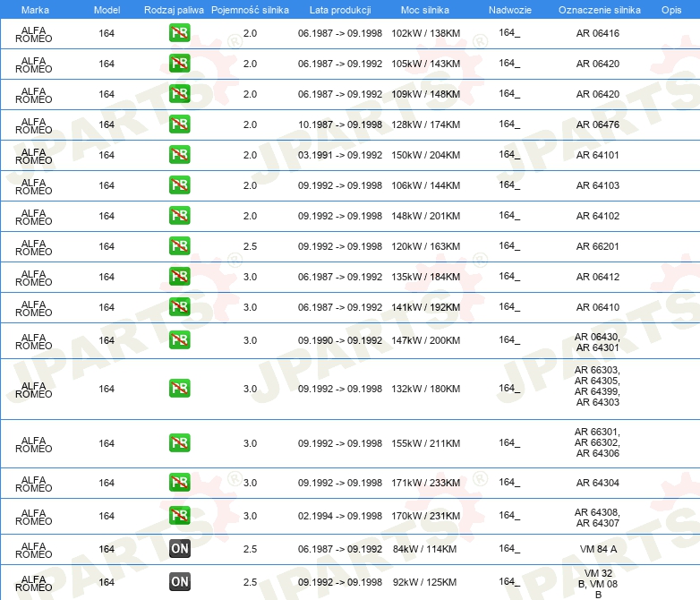700x600 pixels.
Task: Click ON diesel icon in VM 84 A row
Action: tap(179, 549)
